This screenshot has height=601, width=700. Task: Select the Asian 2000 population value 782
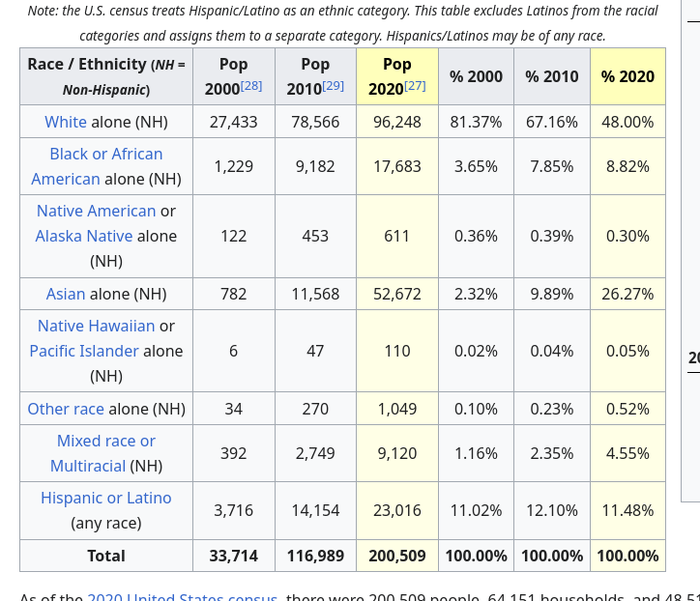(233, 294)
